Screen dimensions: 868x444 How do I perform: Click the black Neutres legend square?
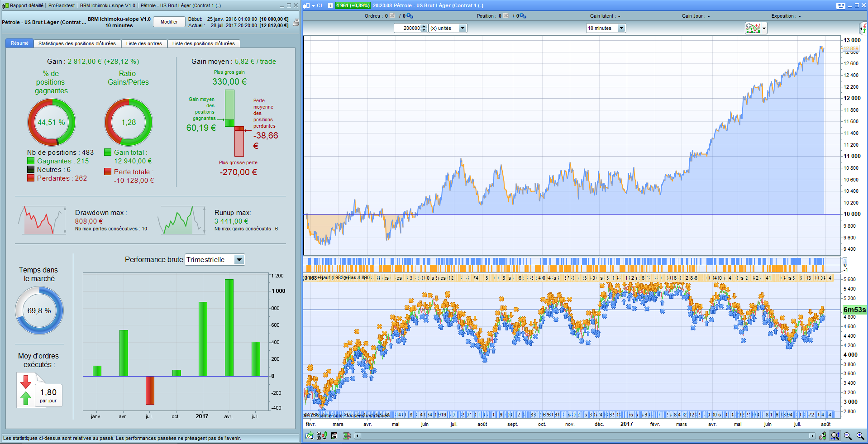pyautogui.click(x=31, y=169)
